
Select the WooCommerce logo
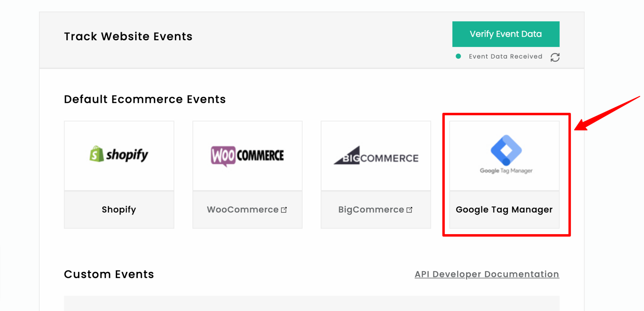[x=247, y=155]
